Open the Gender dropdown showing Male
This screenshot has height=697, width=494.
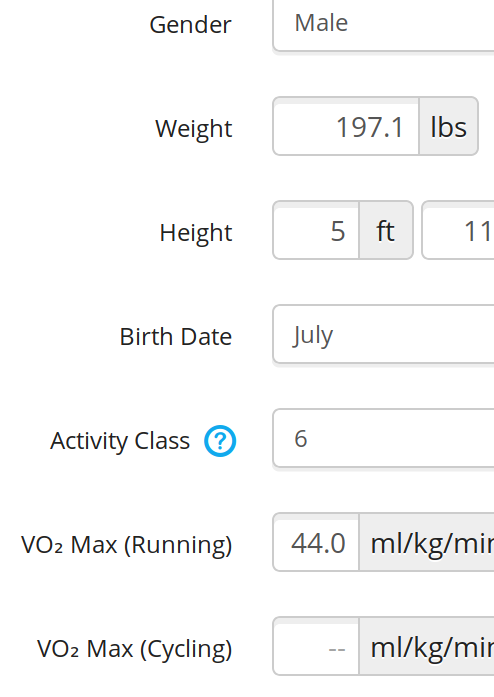[383, 24]
